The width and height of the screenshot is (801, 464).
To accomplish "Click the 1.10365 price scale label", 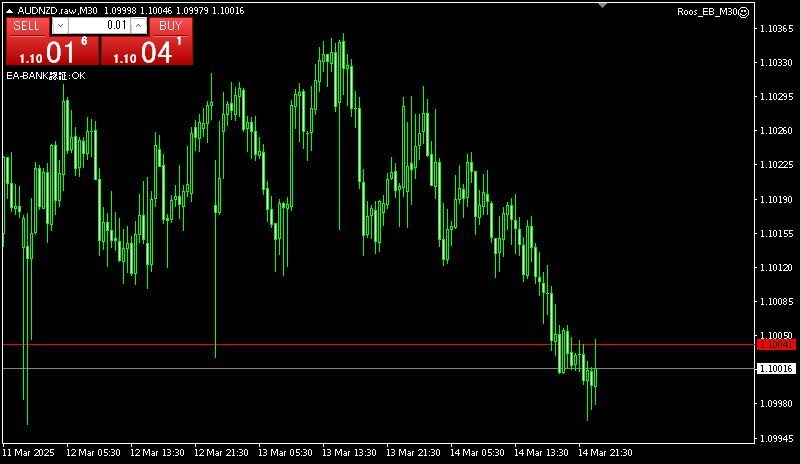I will (x=776, y=29).
